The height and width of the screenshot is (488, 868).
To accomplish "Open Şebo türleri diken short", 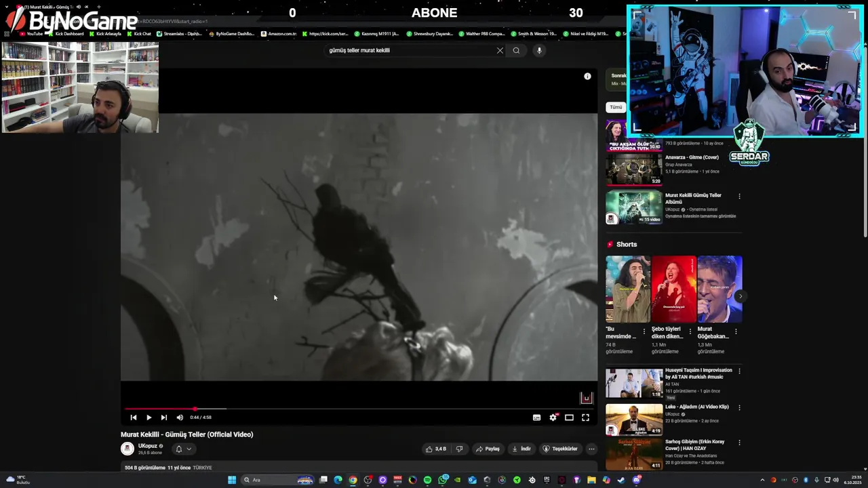I will [673, 289].
